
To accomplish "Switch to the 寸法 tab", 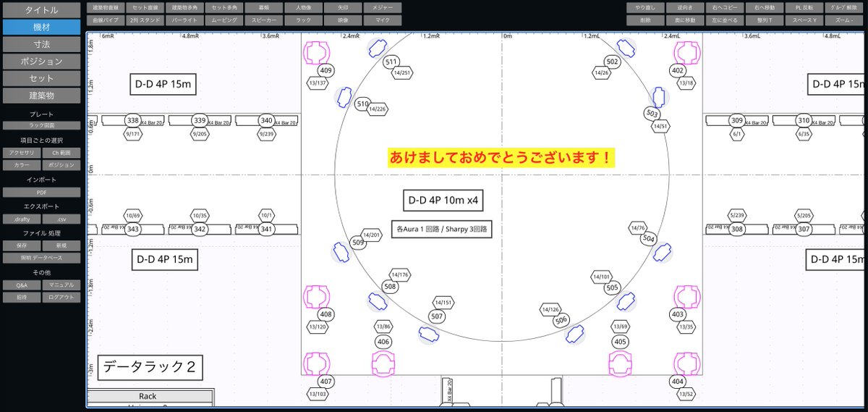I will [x=41, y=44].
